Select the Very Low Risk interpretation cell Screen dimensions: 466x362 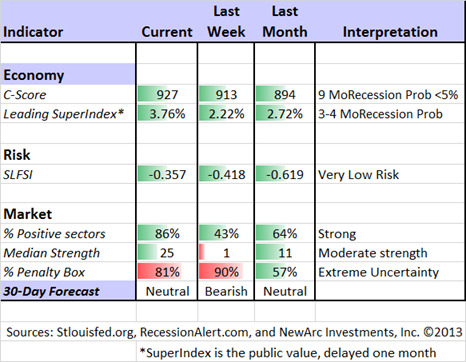pos(358,174)
